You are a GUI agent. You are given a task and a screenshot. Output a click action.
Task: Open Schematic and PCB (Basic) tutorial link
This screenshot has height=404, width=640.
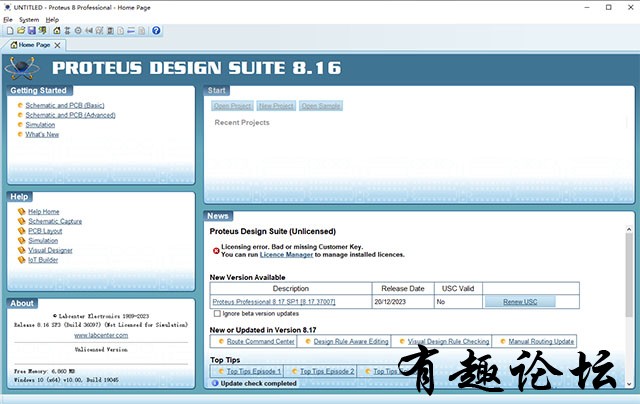(65, 105)
